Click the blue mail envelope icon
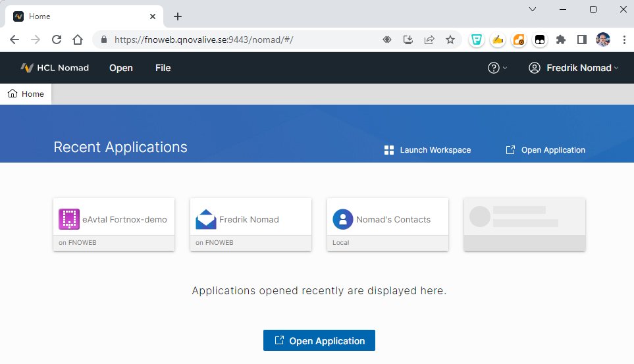Screen dimensions: 634x364 (206, 219)
